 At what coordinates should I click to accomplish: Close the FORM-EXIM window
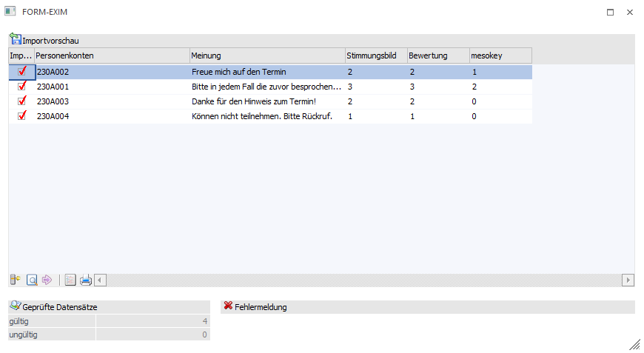tap(630, 12)
